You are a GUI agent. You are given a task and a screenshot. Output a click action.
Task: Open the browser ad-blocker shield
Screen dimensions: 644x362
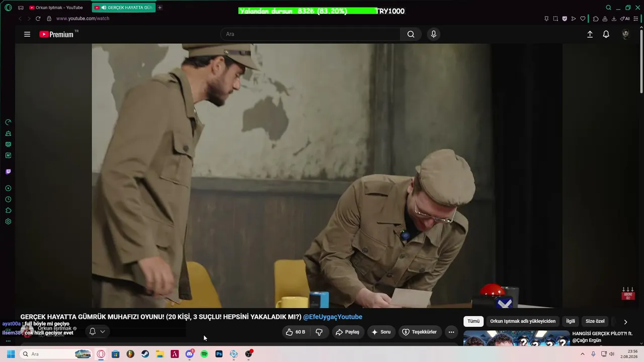[565, 19]
